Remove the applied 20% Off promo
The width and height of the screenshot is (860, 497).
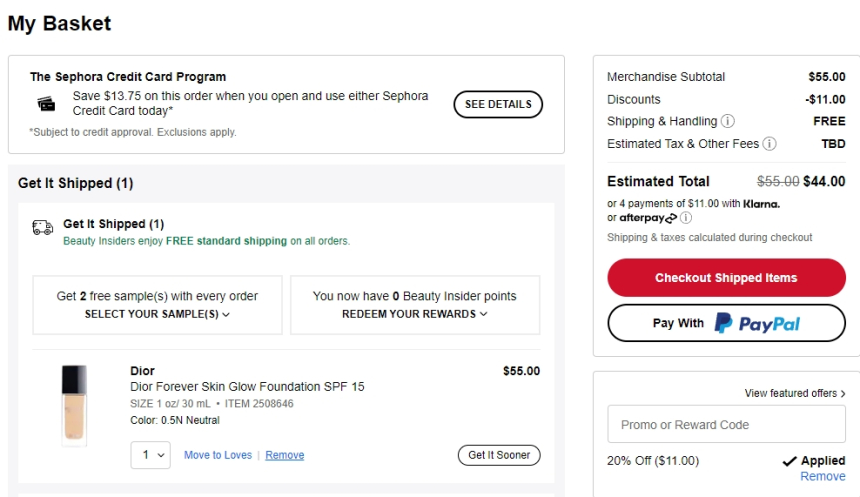[823, 477]
